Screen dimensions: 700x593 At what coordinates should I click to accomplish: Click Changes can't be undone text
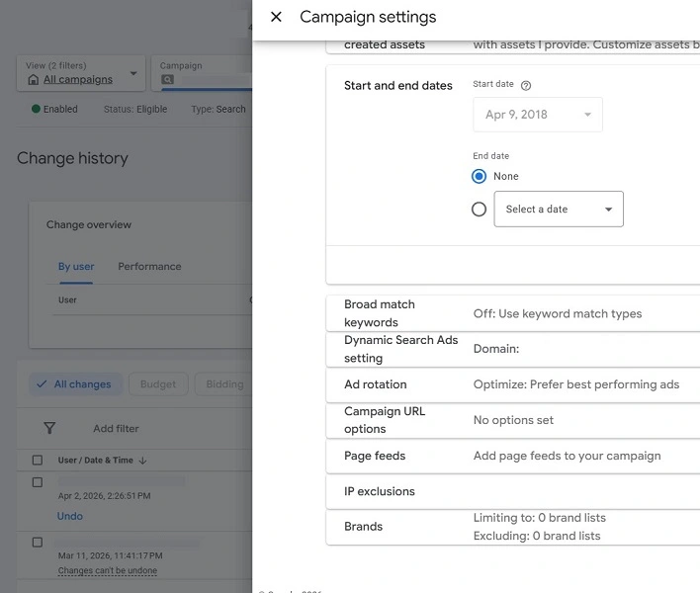108,570
